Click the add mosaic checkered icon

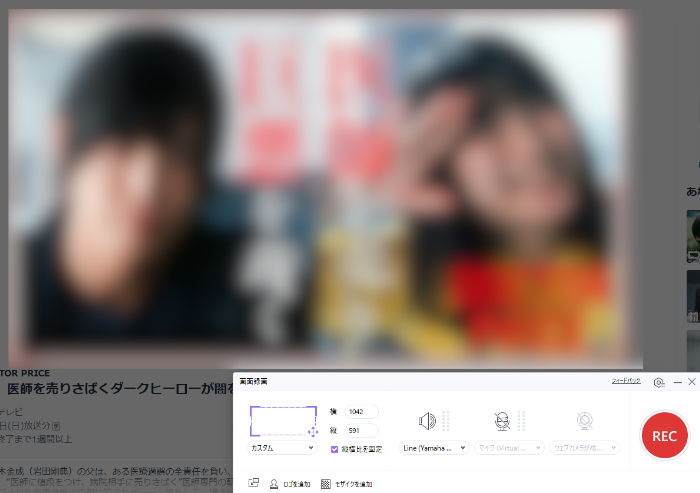pyautogui.click(x=326, y=484)
